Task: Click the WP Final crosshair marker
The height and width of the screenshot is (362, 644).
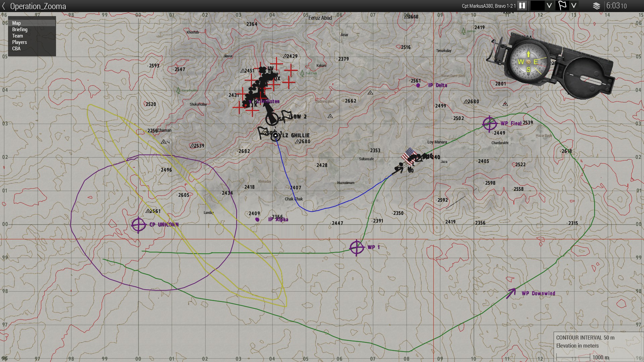Action: pyautogui.click(x=489, y=124)
